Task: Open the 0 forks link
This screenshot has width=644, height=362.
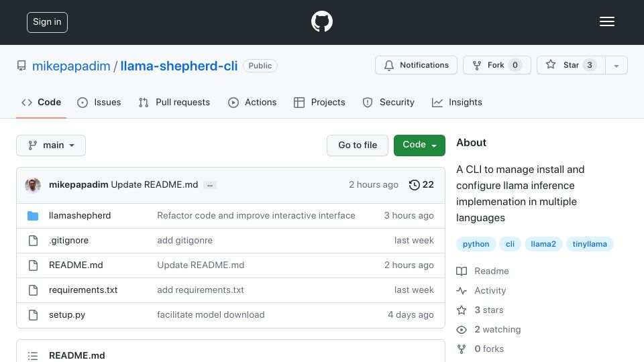Action: coord(489,349)
